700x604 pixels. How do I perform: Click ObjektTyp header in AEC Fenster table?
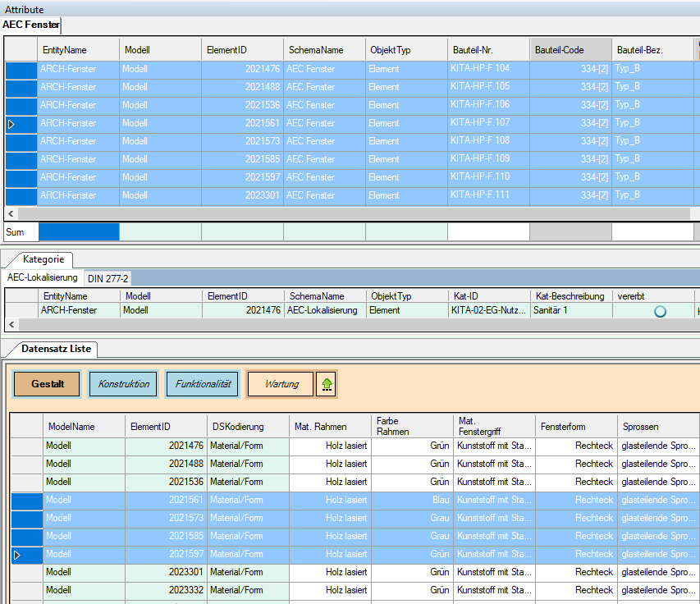(406, 50)
